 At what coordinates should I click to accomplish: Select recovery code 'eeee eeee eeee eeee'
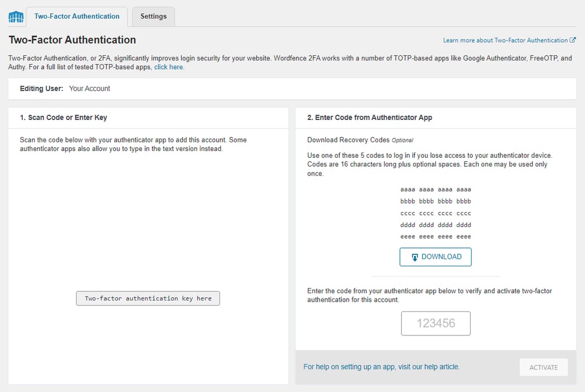click(x=435, y=237)
